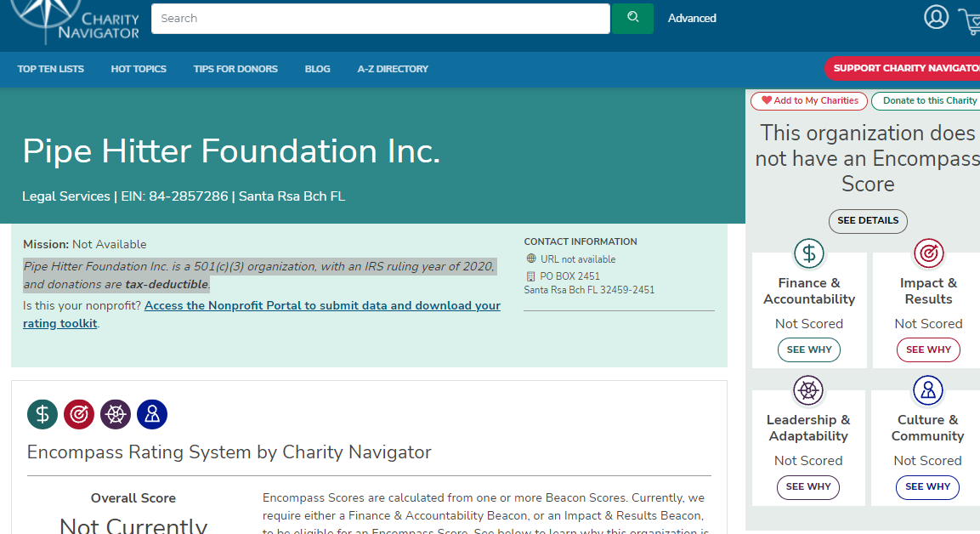Screen dimensions: 980x534
Task: Click the Finance & Accountability dollar icon in sidebar
Action: [x=809, y=253]
